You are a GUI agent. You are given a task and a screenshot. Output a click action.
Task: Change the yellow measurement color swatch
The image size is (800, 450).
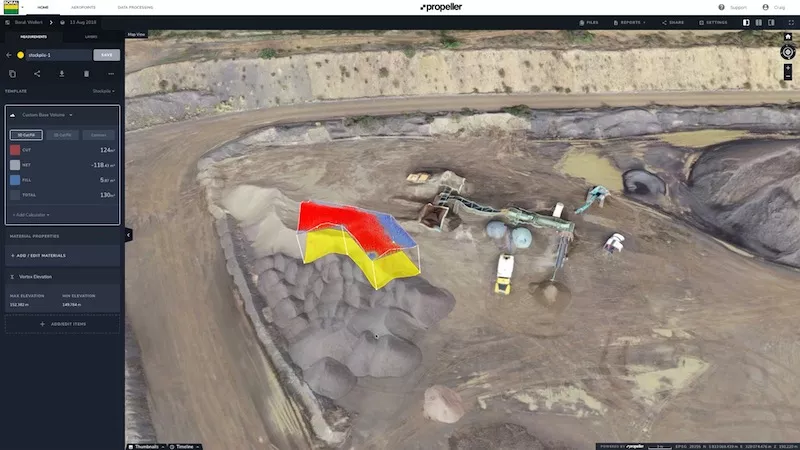(20, 55)
